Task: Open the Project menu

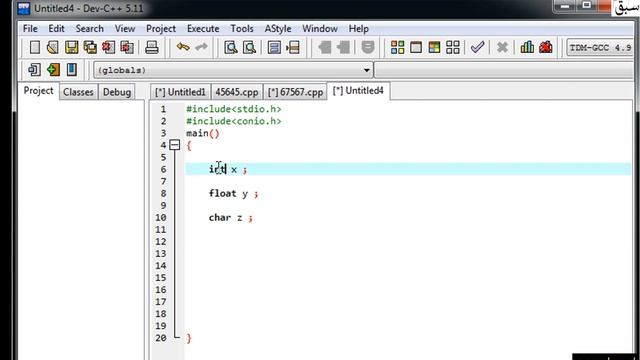Action: 161,29
